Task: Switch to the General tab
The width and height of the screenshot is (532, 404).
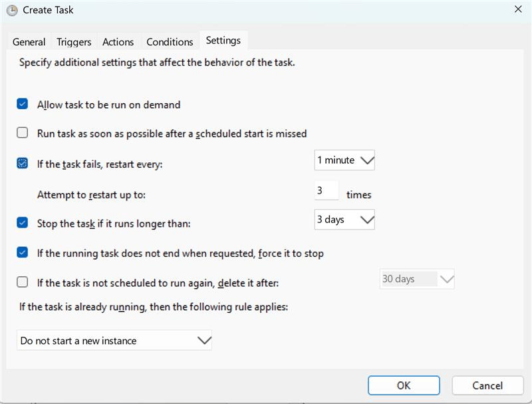Action: pyautogui.click(x=29, y=42)
